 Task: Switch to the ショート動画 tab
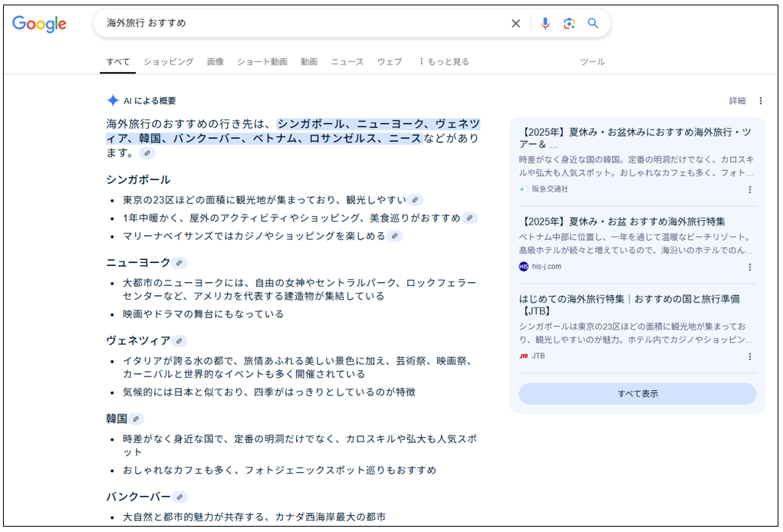pyautogui.click(x=262, y=62)
